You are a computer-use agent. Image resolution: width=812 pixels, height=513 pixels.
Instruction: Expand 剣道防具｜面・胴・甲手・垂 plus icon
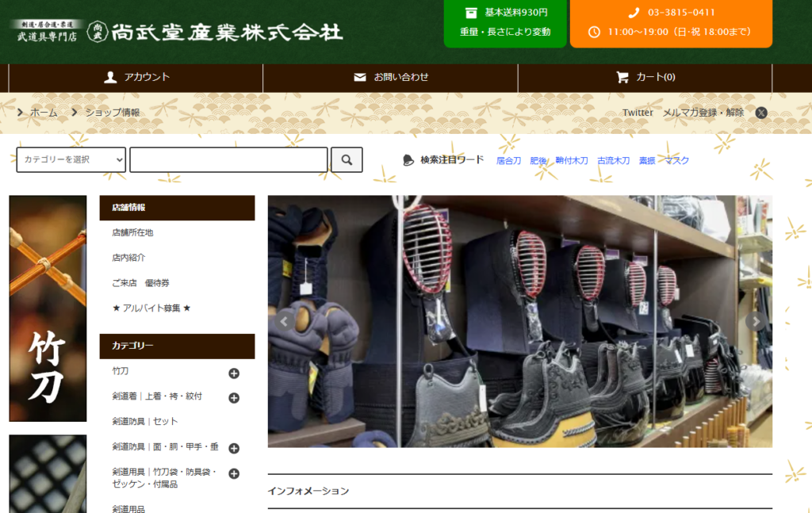coord(234,448)
